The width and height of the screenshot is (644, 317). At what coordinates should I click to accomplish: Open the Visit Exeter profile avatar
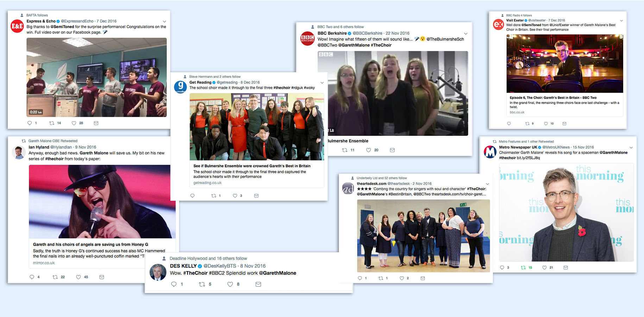(x=498, y=25)
